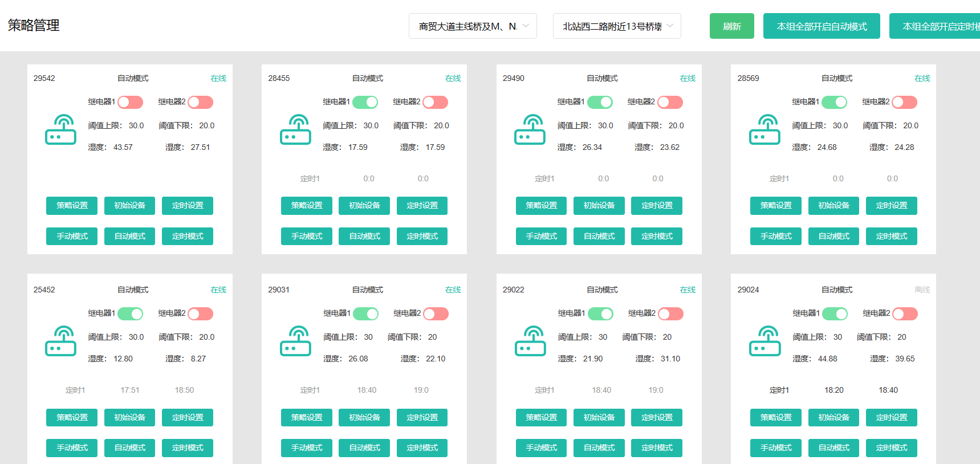Screen dimensions: 980x464
Task: Set device 29542 to 自动模式
Action: pos(129,236)
